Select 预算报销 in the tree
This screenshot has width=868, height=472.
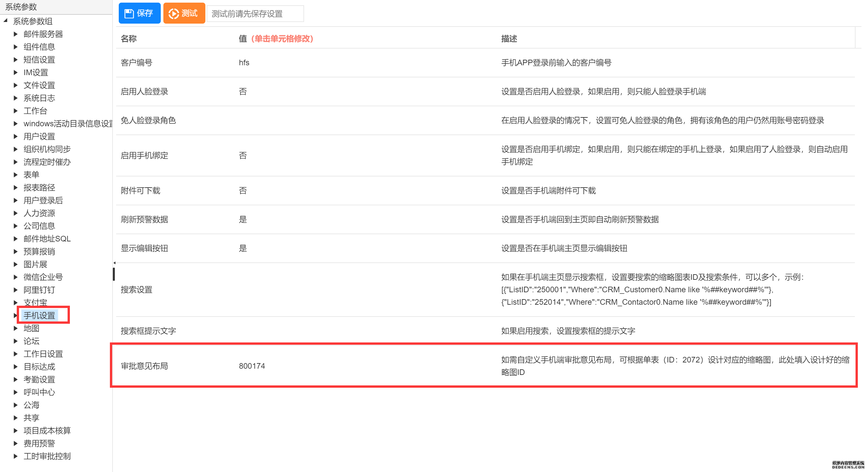[39, 252]
